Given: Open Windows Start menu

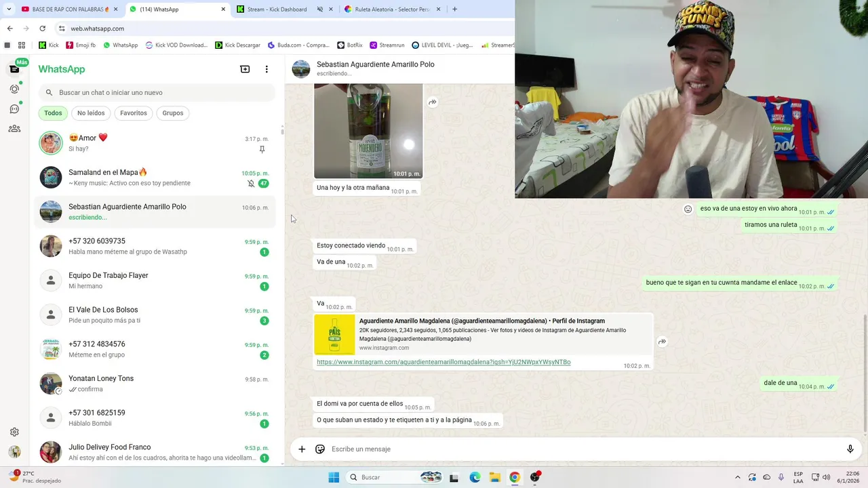Looking at the screenshot, I should click(x=334, y=477).
